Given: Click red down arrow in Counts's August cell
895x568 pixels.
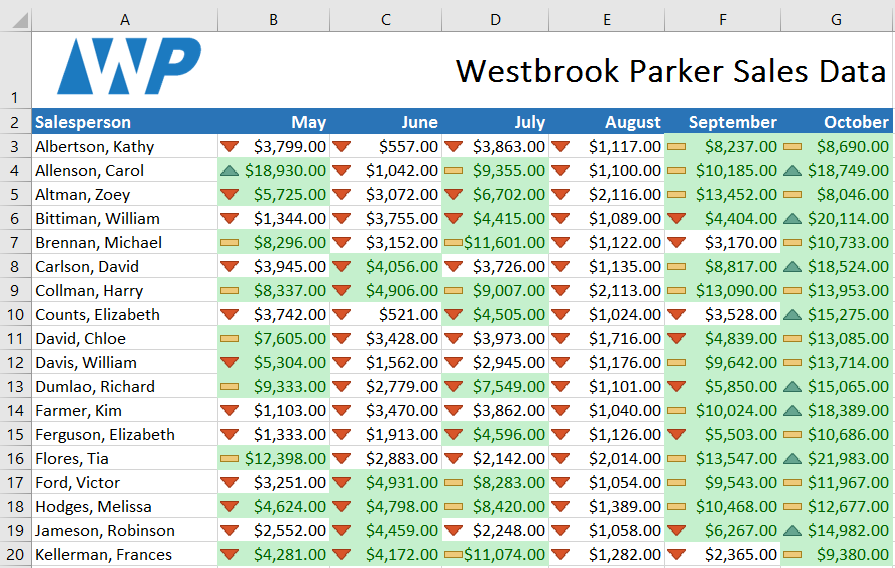Looking at the screenshot, I should [560, 315].
